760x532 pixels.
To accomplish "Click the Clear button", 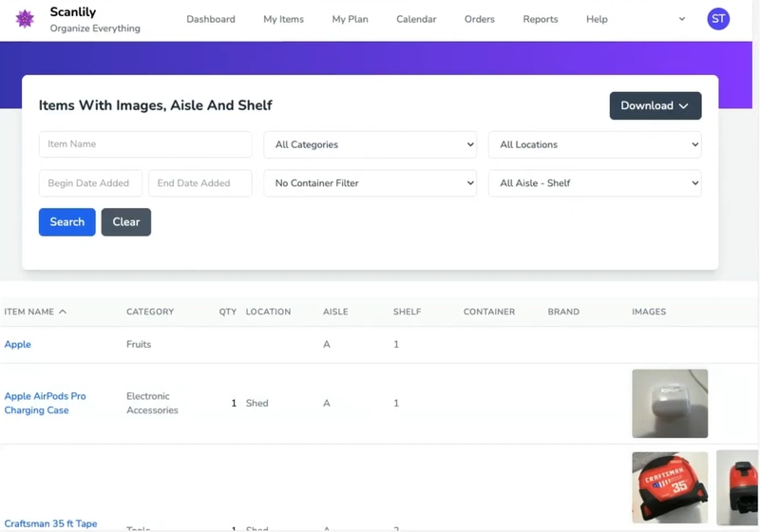I will click(x=126, y=222).
